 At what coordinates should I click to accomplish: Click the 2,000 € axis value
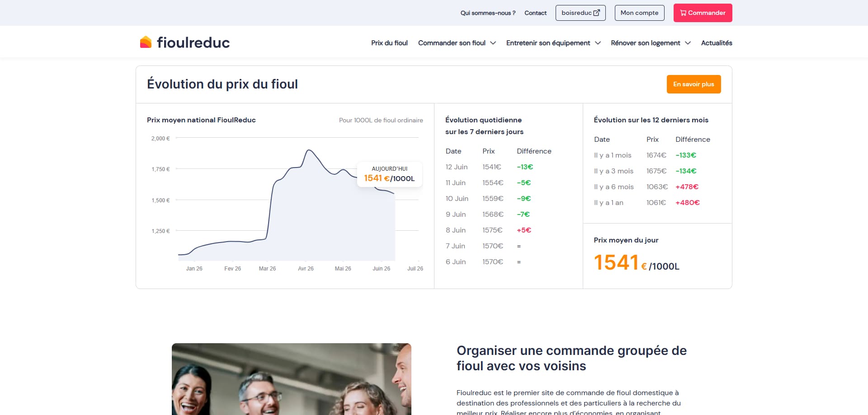tap(160, 139)
